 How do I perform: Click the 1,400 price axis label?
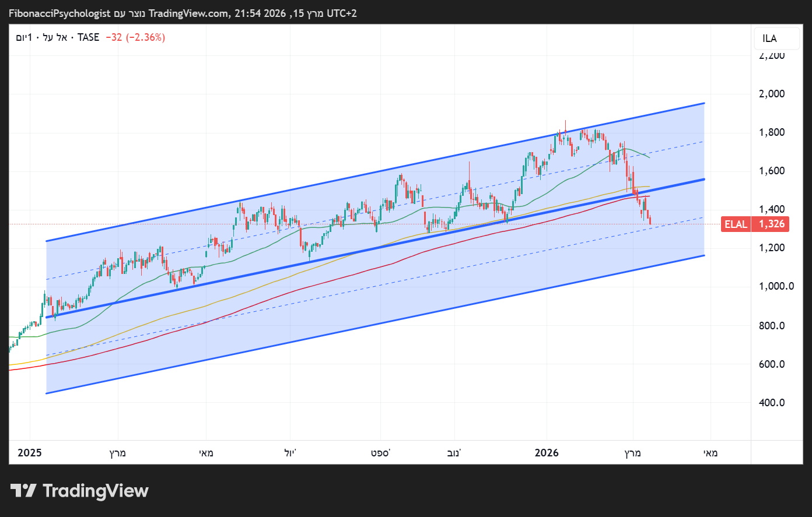[772, 209]
